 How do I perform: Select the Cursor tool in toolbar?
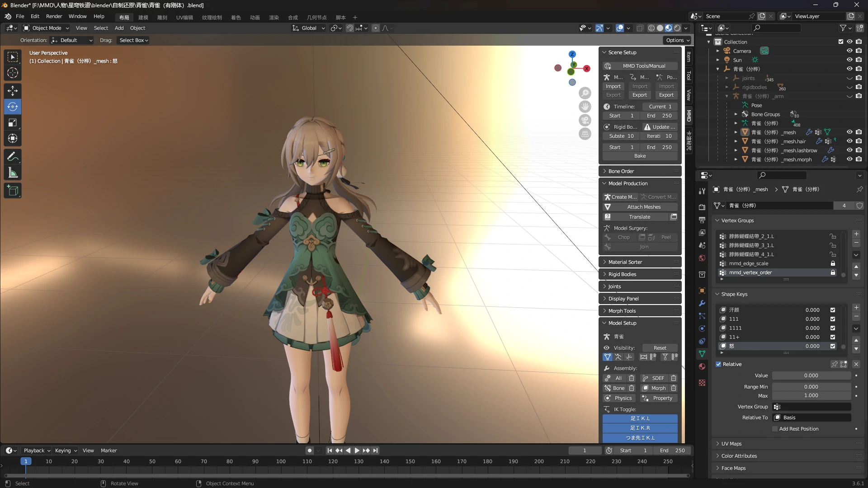point(13,73)
